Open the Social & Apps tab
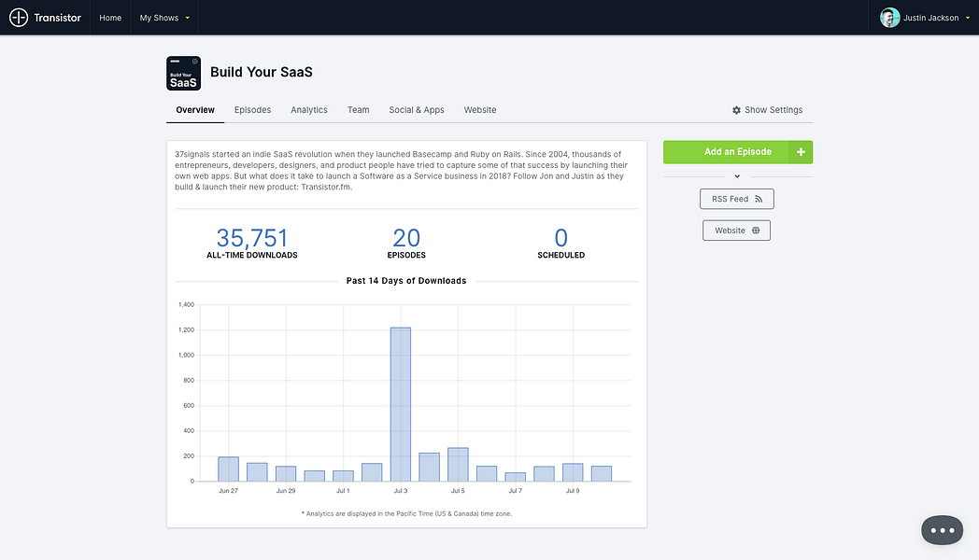979x560 pixels. tap(417, 110)
